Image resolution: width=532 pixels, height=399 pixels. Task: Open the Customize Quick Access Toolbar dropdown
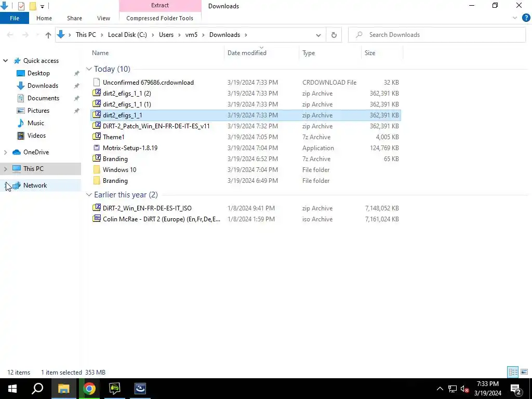(42, 6)
